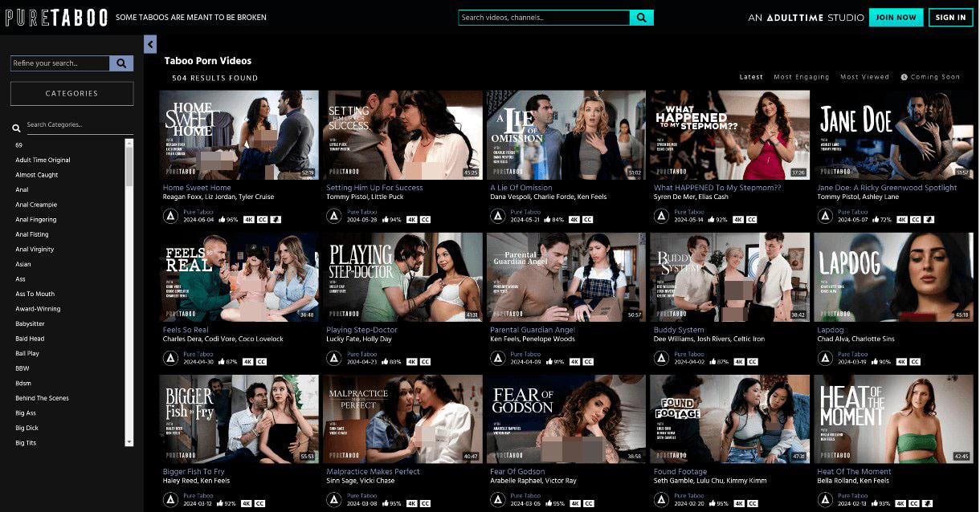Viewport: 980px width, 512px height.
Task: Click the date 2024-06-04 under Home Sweet Home
Action: [198, 219]
